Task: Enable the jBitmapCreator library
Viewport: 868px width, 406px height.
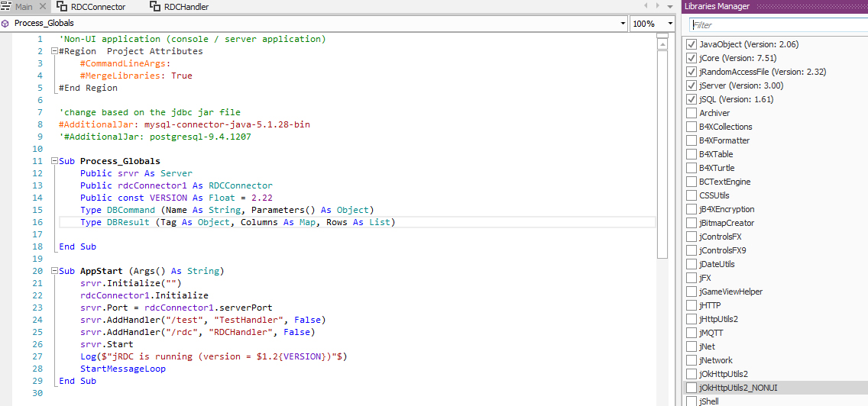Action: (x=691, y=223)
